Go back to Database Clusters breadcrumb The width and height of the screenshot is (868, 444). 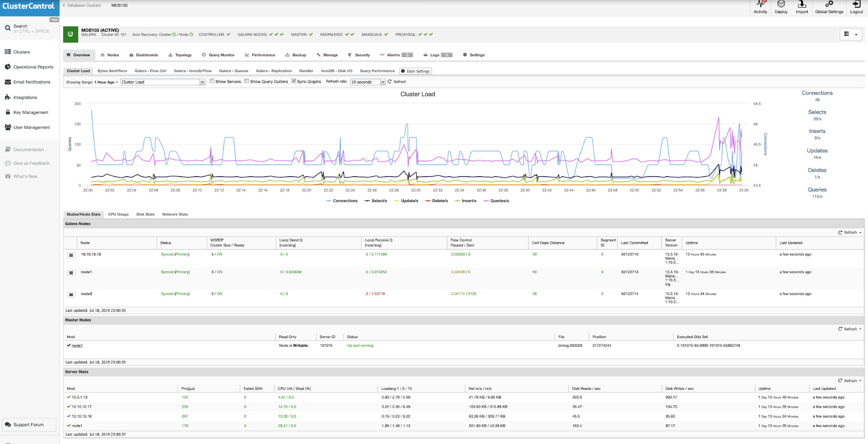82,5
